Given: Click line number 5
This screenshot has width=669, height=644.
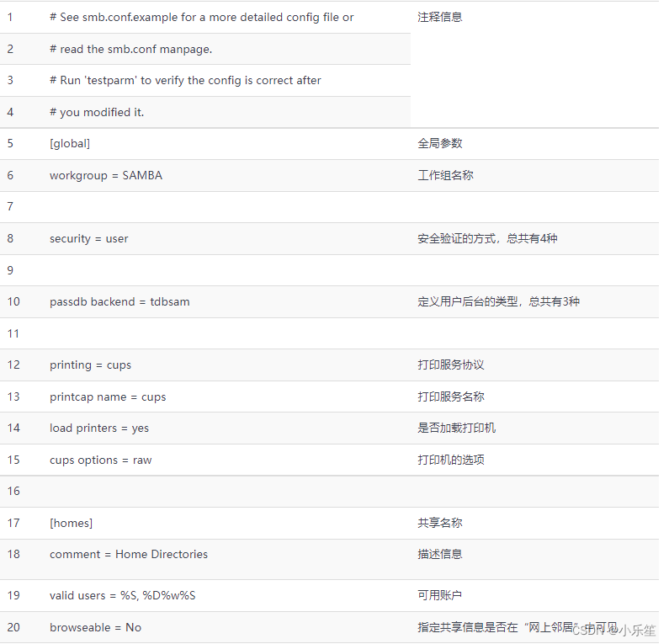Looking at the screenshot, I should point(10,143).
